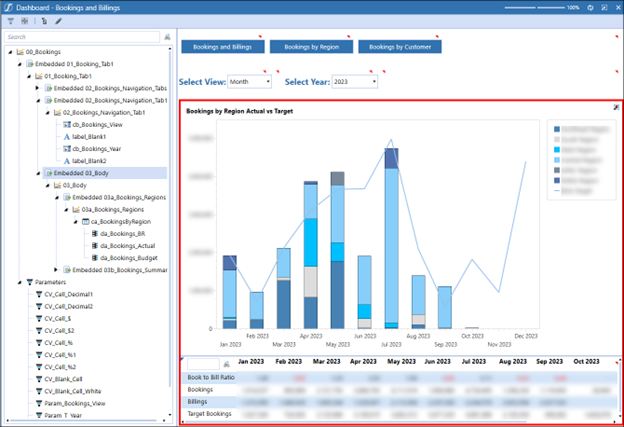The image size is (624, 427).
Task: Collapse the ca_BookingsByRegion node
Action: 75,222
